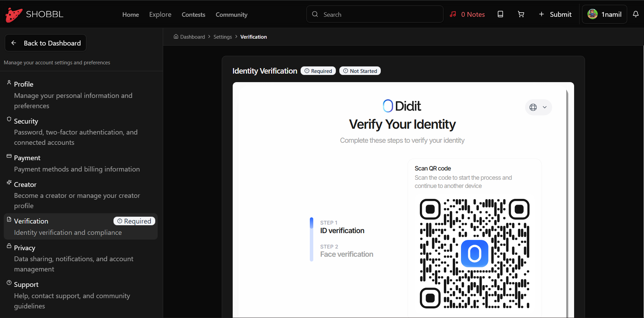Click the home icon in the breadcrumb
This screenshot has width=644, height=318.
click(175, 37)
